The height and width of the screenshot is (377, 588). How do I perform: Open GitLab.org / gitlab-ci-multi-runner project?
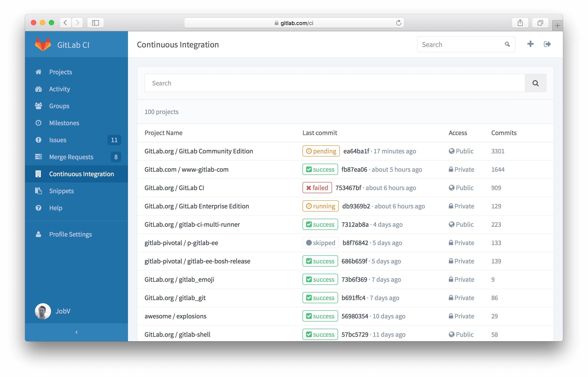click(x=192, y=225)
